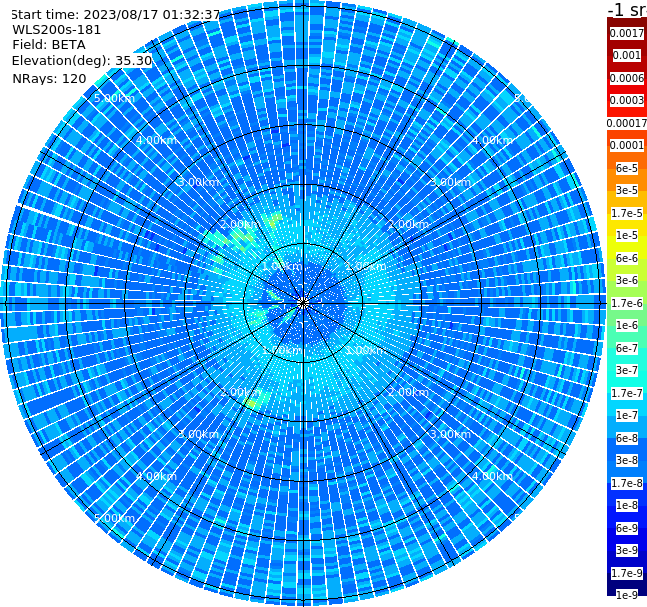This screenshot has height=607, width=647.
Task: Select the 1.7e-5 colorbar label
Action: 627,213
